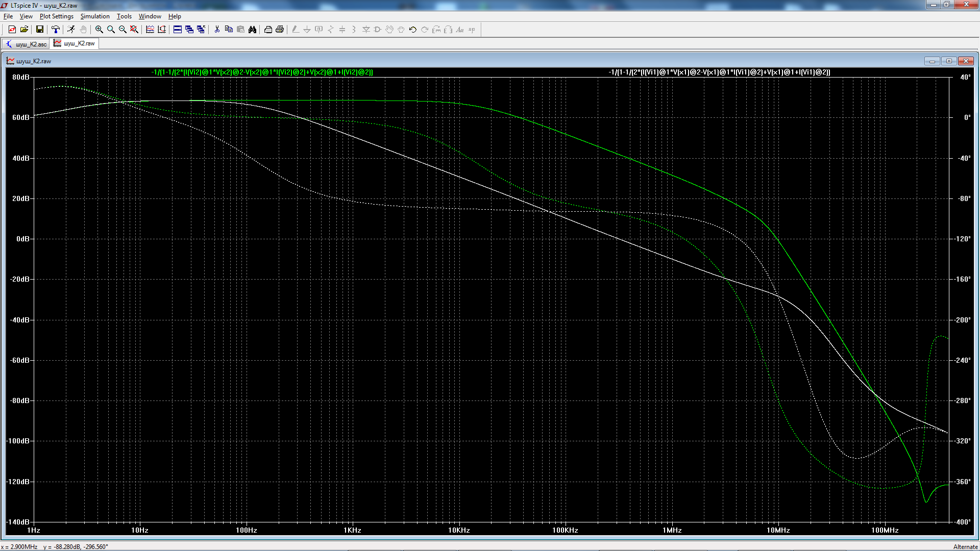The image size is (980, 551).
Task: Click the Print icon
Action: point(280,30)
